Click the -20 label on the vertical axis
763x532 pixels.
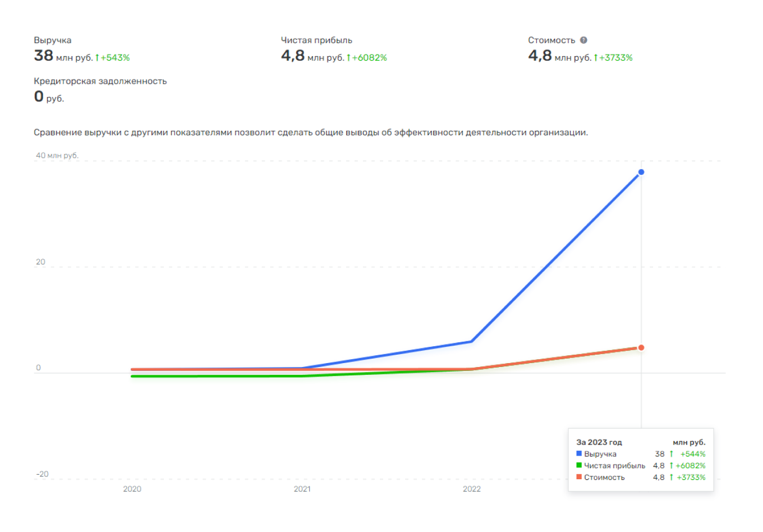coord(43,474)
